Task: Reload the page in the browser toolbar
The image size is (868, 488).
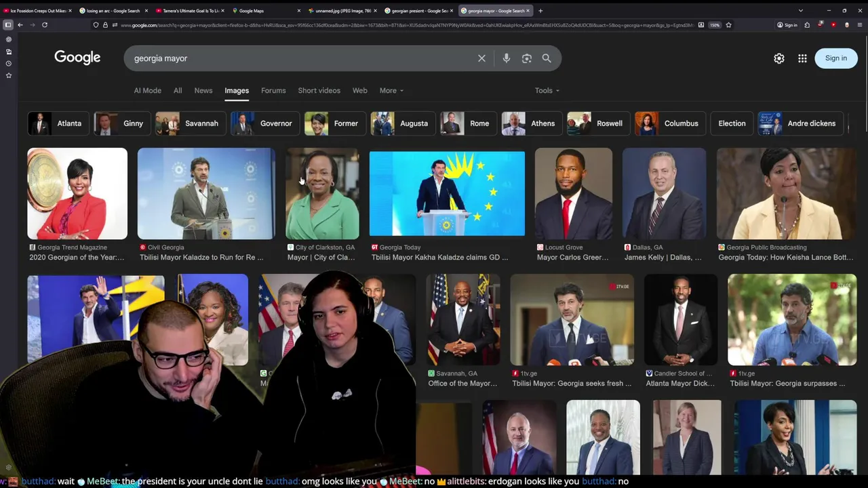Action: coord(45,25)
